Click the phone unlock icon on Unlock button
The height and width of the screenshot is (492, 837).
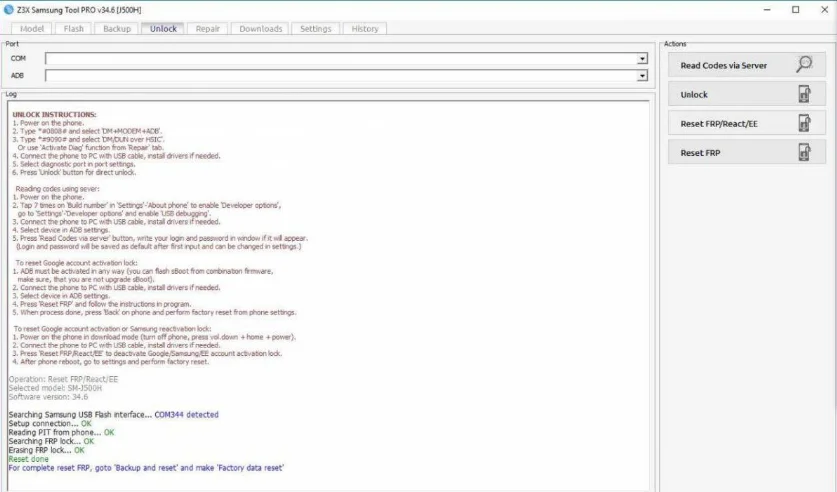804,94
